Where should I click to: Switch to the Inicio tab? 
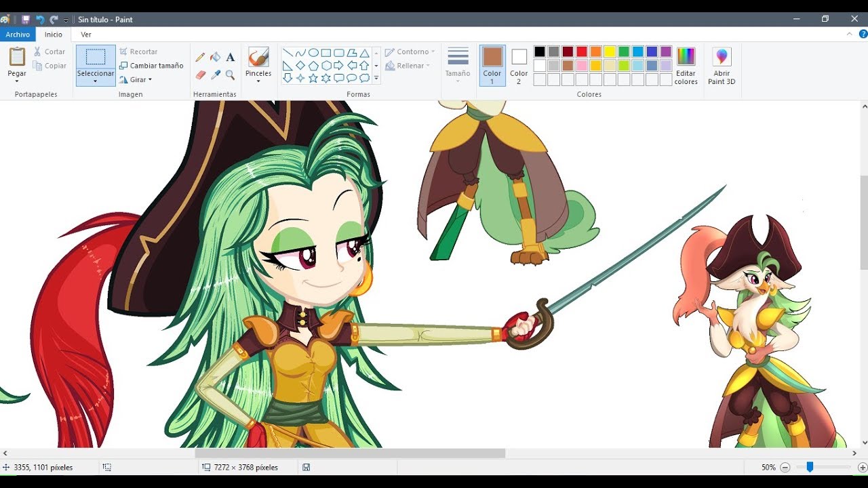pyautogui.click(x=54, y=35)
